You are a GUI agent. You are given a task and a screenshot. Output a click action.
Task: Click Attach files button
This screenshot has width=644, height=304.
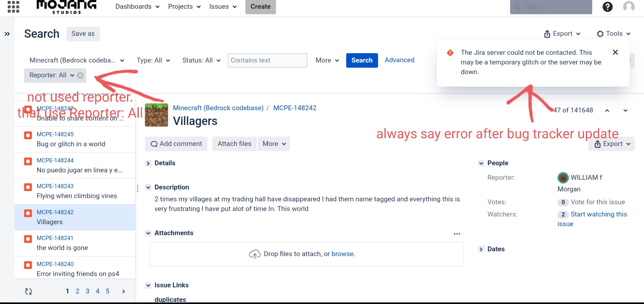tap(234, 144)
